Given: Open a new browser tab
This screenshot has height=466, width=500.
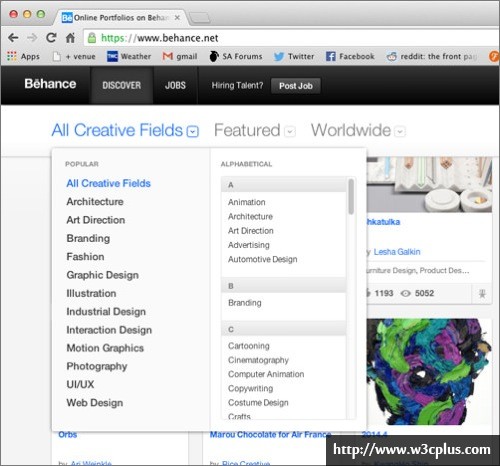Looking at the screenshot, I should (x=199, y=18).
